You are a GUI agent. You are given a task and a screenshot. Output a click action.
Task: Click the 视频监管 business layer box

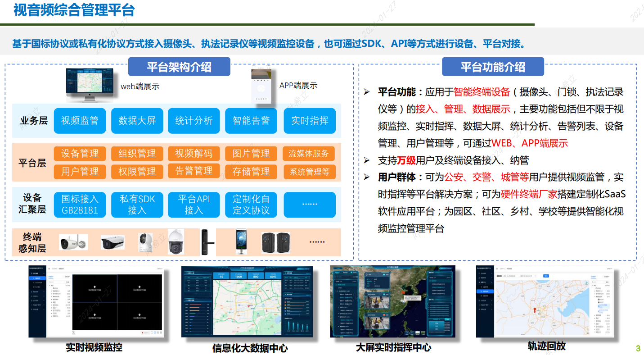[80, 121]
